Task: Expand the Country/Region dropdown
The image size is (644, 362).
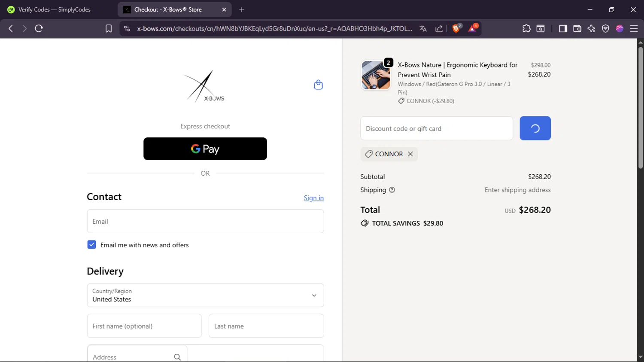Action: [x=205, y=295]
